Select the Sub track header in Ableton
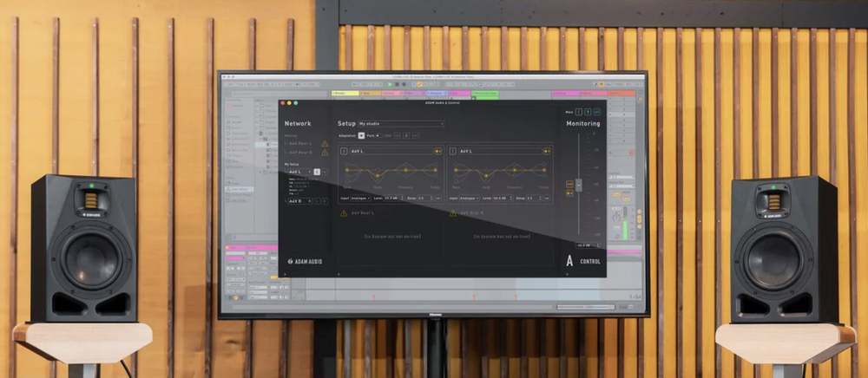 tap(459, 94)
